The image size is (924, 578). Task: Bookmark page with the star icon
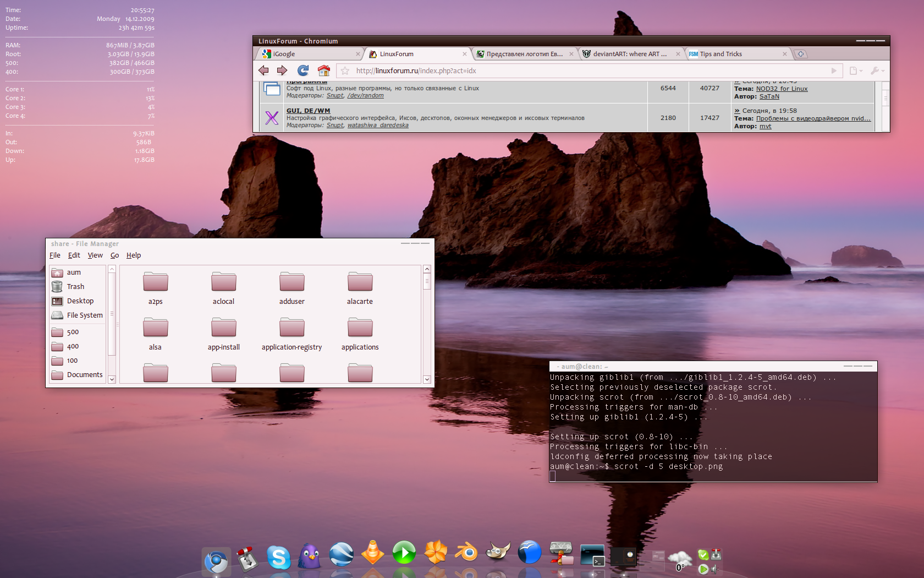click(345, 70)
